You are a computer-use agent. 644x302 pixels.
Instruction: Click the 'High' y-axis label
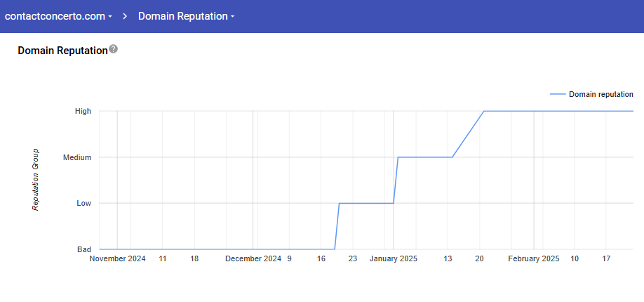83,111
